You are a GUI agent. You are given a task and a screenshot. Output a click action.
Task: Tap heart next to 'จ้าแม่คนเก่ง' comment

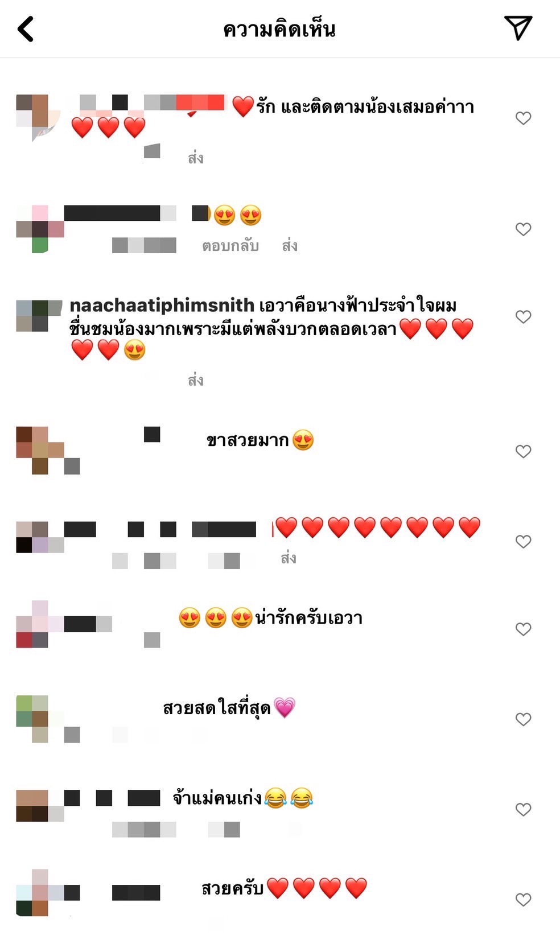point(523,809)
